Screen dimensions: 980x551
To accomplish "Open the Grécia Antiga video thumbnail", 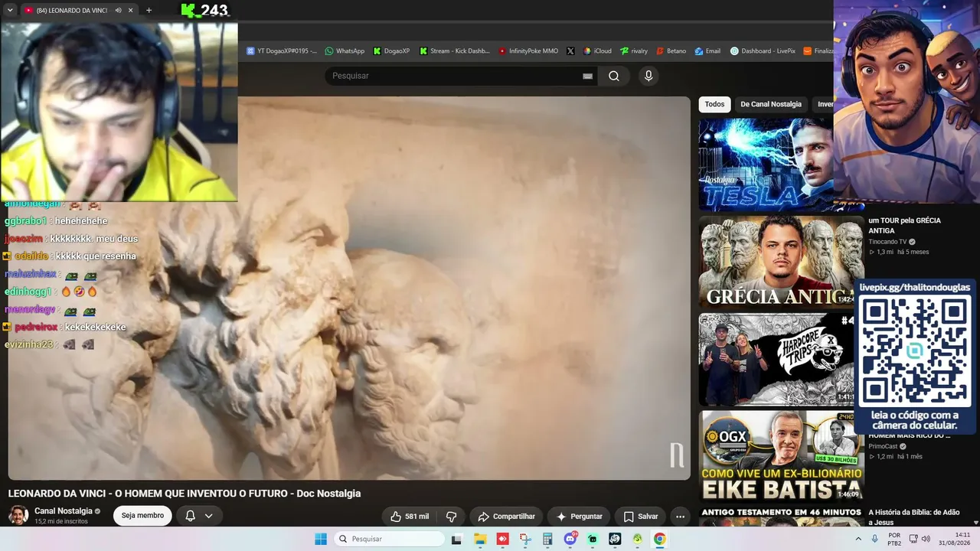I will pos(781,262).
